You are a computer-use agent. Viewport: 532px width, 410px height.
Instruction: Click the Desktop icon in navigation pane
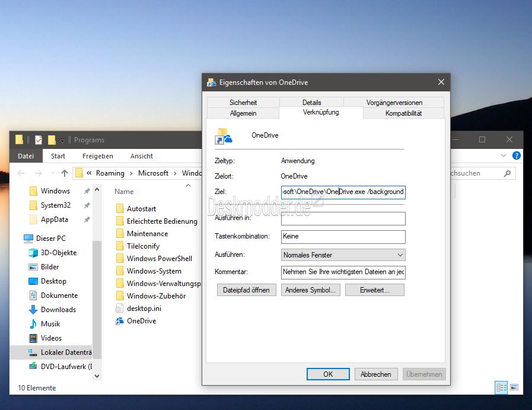pos(33,281)
